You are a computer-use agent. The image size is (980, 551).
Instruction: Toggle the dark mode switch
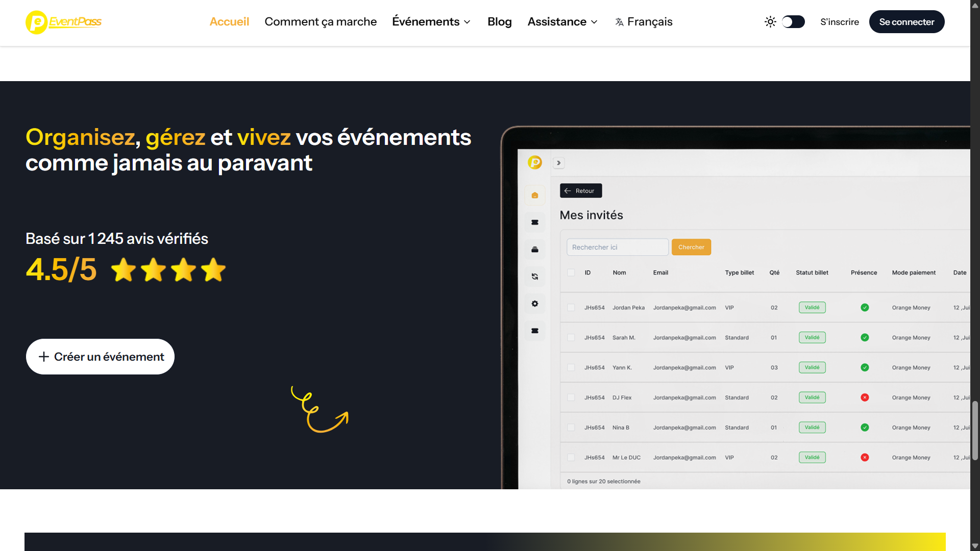793,22
